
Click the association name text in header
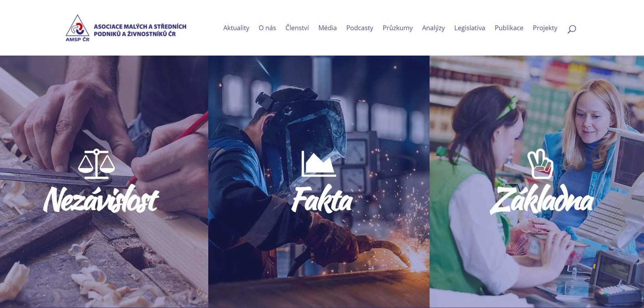pos(140,30)
